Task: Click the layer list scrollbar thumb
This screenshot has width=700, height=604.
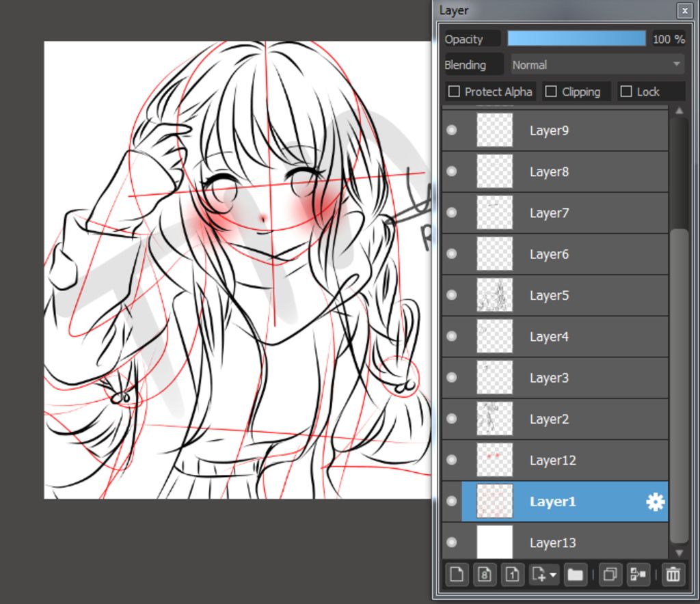Action: 679,386
